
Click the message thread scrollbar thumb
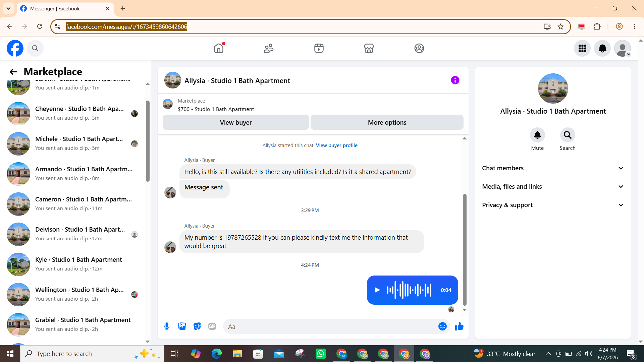pyautogui.click(x=465, y=250)
